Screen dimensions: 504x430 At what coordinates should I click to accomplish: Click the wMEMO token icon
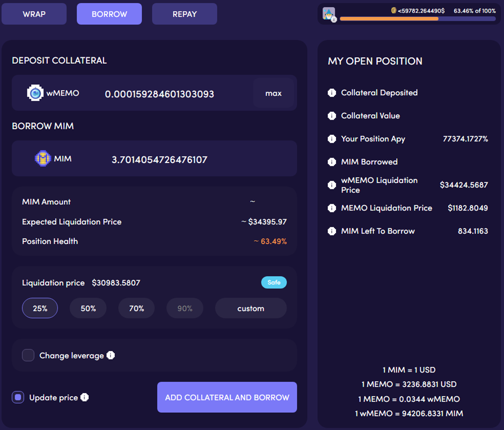click(35, 93)
